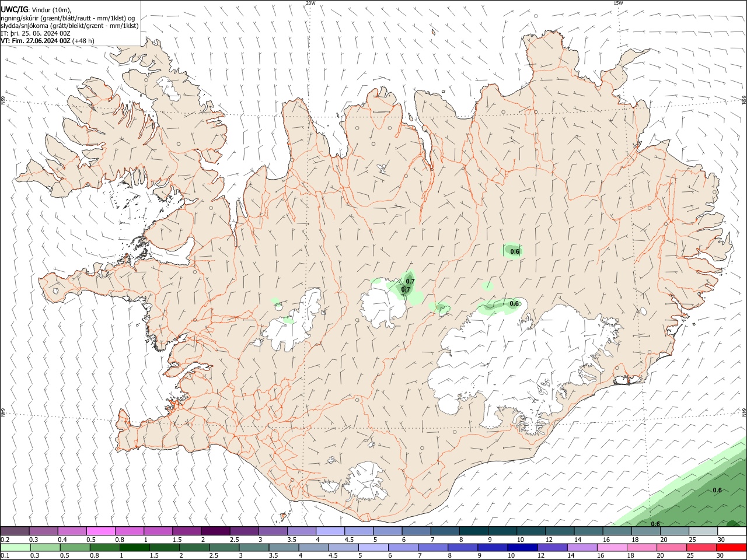
Task: Pick the white swatch starting at 30, upper scale
Action: coord(732,531)
